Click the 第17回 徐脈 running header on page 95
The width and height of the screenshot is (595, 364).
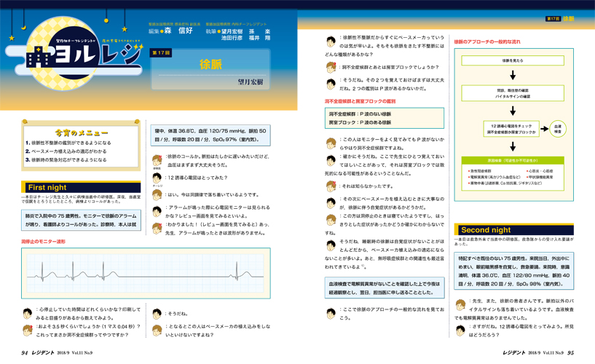pyautogui.click(x=560, y=19)
